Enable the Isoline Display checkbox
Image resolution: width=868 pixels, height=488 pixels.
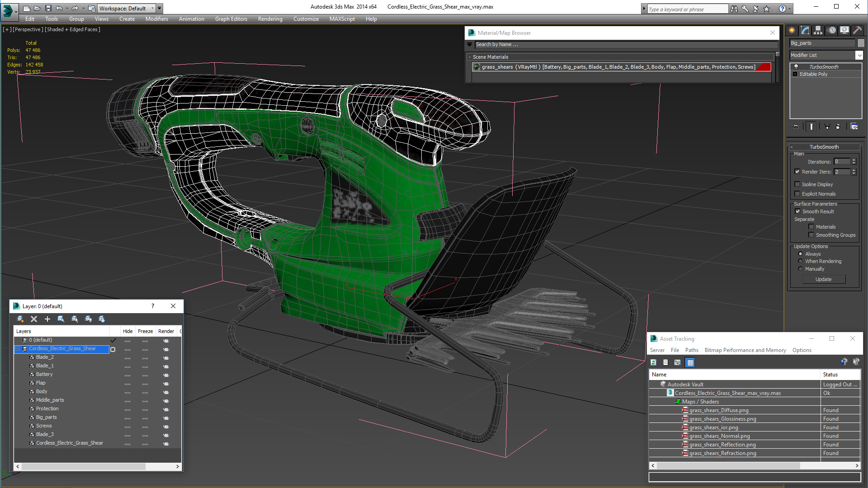797,184
